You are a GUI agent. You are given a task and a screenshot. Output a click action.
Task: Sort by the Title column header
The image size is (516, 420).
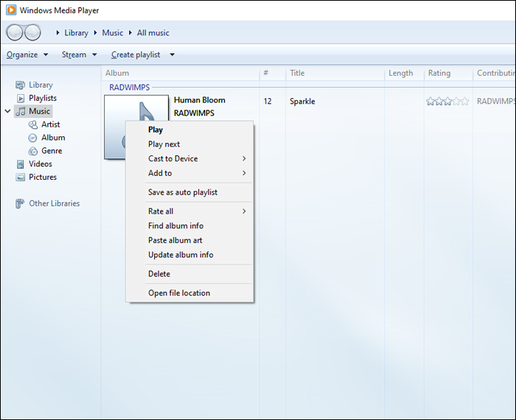(335, 73)
